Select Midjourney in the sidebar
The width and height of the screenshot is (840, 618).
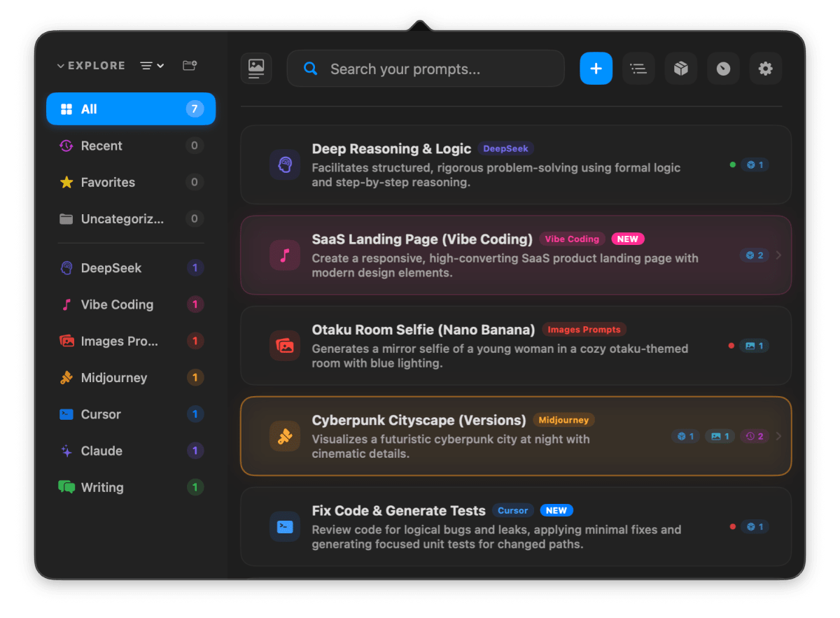click(x=131, y=378)
